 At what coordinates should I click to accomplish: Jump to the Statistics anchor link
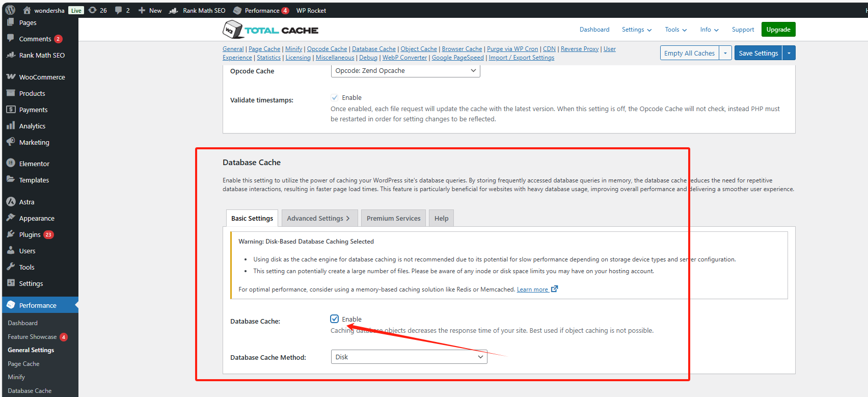pos(268,58)
